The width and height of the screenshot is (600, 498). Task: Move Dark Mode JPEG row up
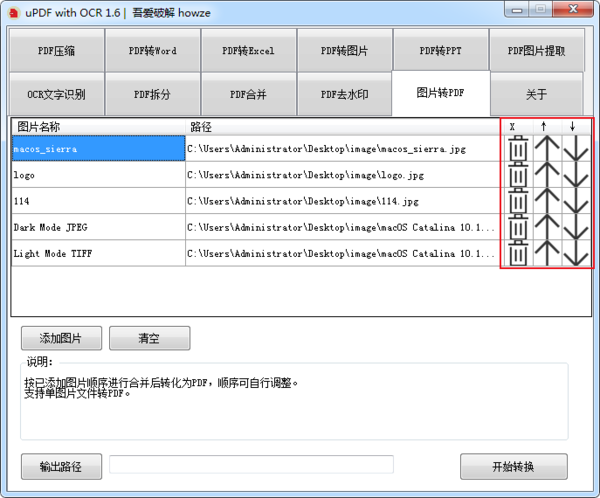[x=547, y=227]
